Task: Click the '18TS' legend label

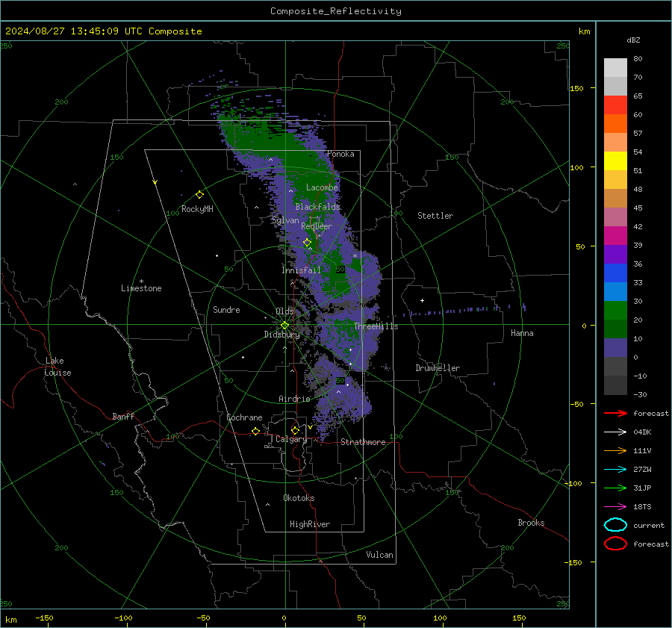Action: pyautogui.click(x=642, y=507)
